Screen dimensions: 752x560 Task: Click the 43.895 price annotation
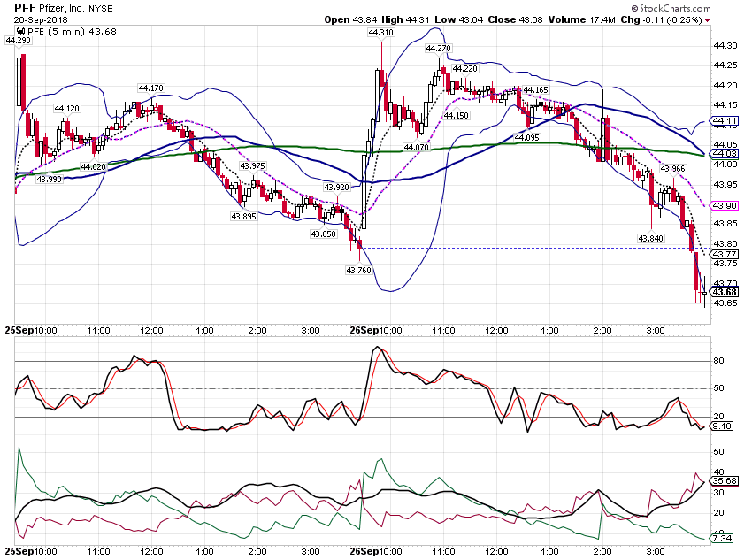click(243, 216)
